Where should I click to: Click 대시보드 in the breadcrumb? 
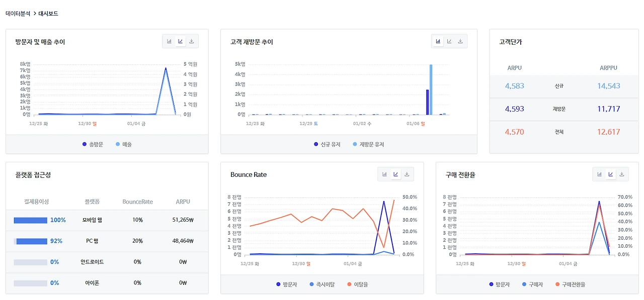[48, 14]
